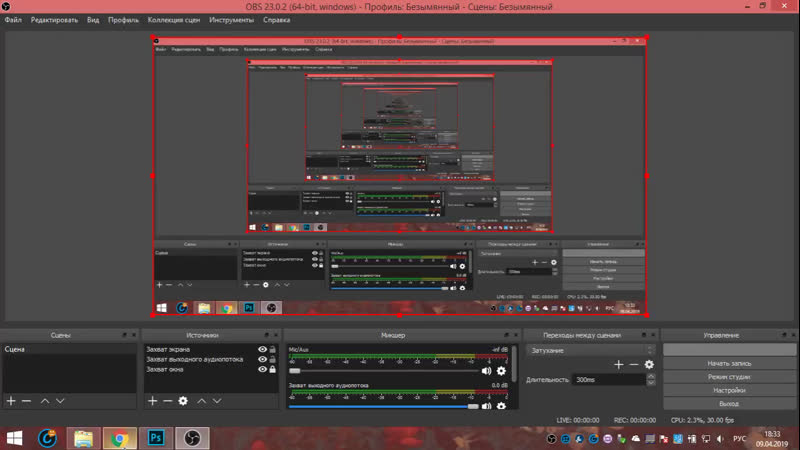The height and width of the screenshot is (450, 800).
Task: Undock the Источники panel
Action: 266,335
